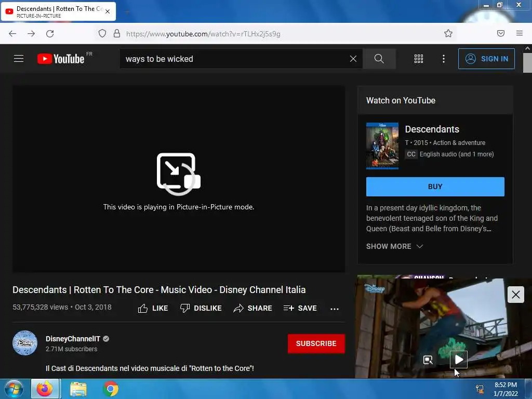The width and height of the screenshot is (532, 399).
Task: Return Picture-in-Picture video to the tab
Action: coord(428,360)
